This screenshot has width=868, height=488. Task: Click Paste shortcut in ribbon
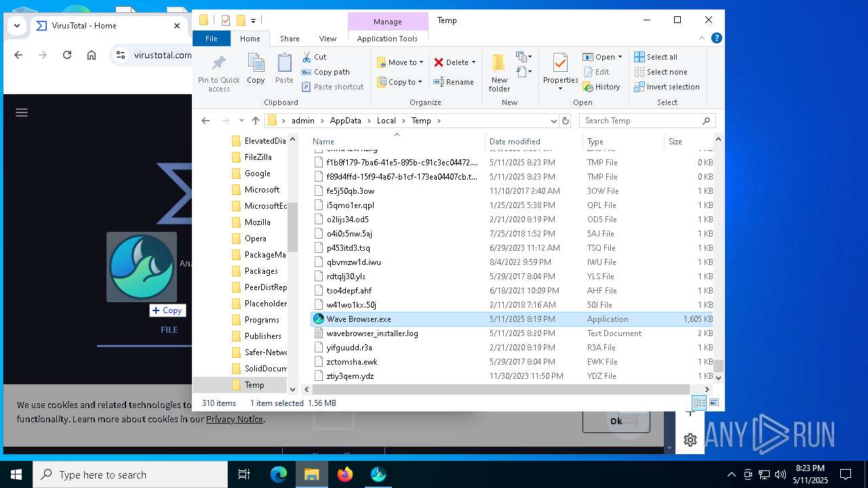[332, 87]
